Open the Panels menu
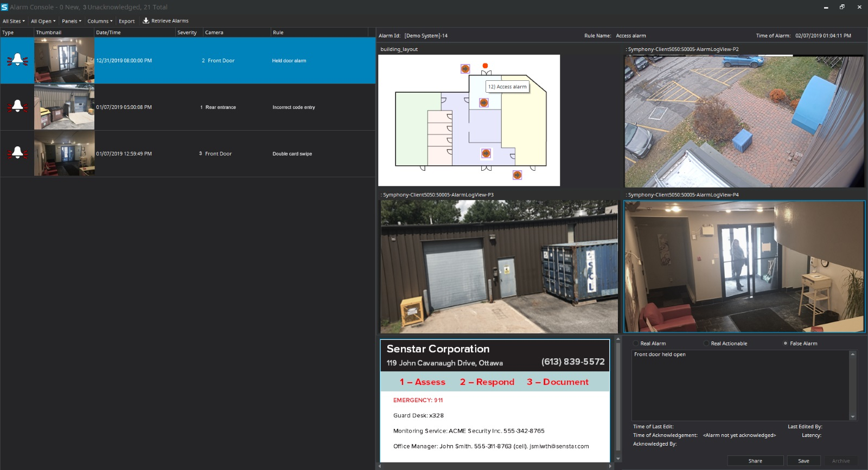The width and height of the screenshot is (868, 470). click(x=71, y=21)
